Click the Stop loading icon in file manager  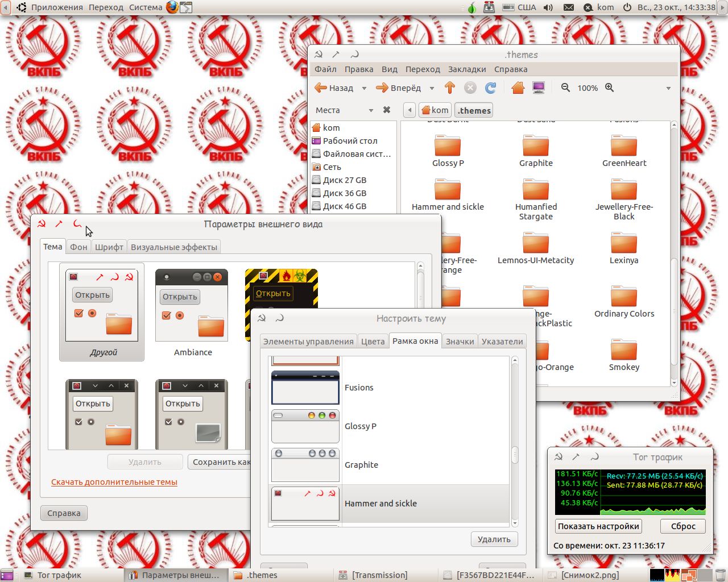[470, 88]
